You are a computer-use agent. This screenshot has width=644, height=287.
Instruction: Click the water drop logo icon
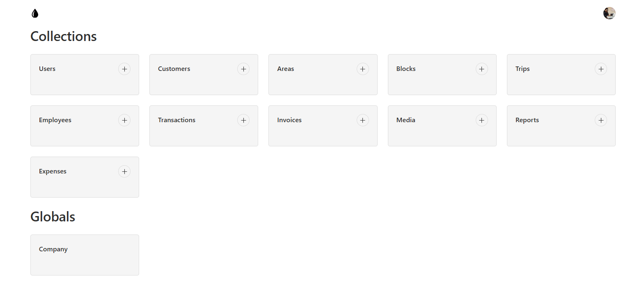[x=35, y=14]
